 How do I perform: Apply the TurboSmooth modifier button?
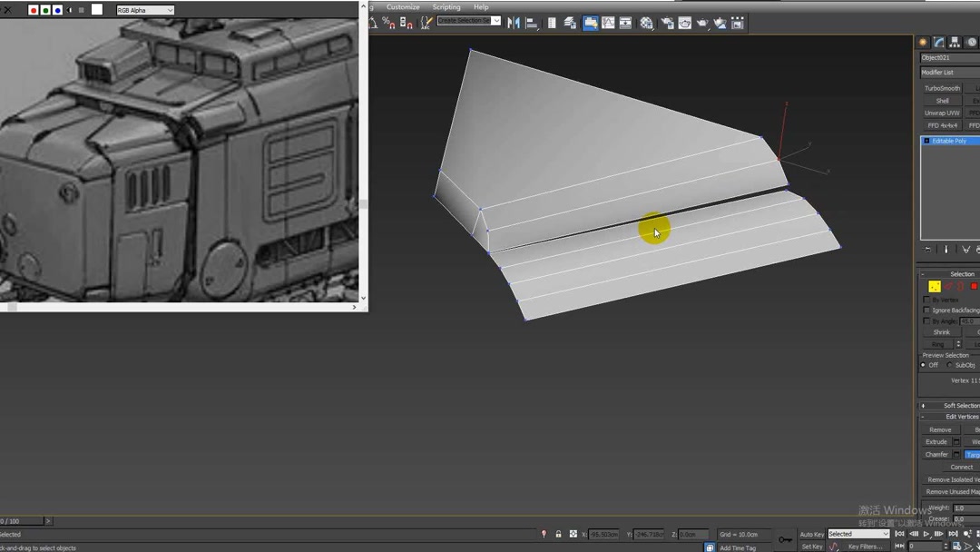coord(942,88)
